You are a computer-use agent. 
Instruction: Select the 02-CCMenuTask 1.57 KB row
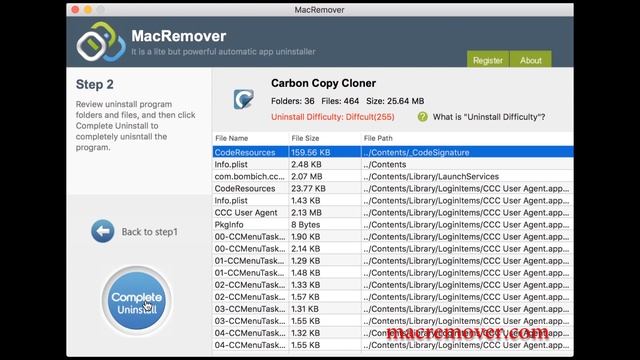393,297
